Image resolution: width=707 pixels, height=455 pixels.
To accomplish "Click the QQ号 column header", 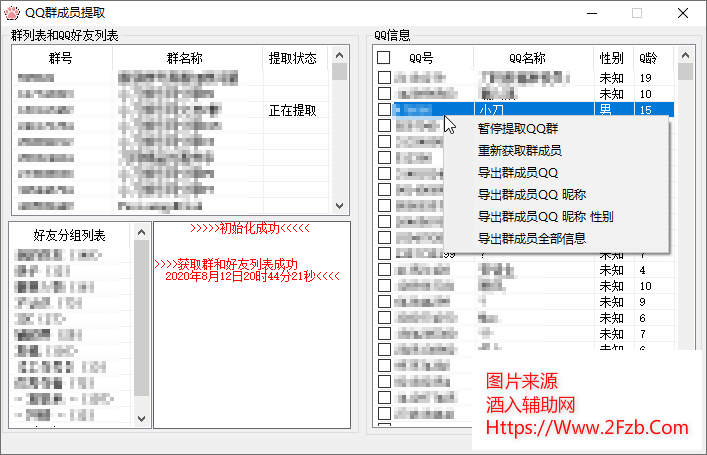I will point(421,58).
